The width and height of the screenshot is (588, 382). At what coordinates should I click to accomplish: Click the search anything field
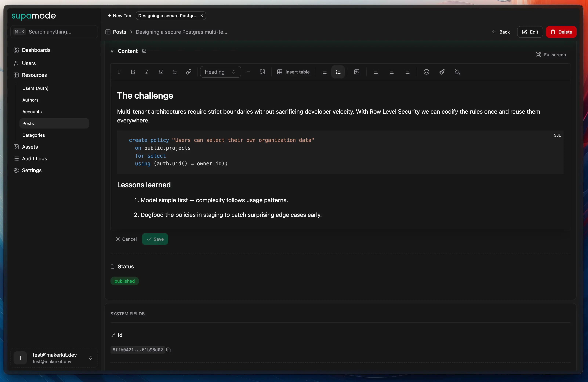[x=54, y=32]
